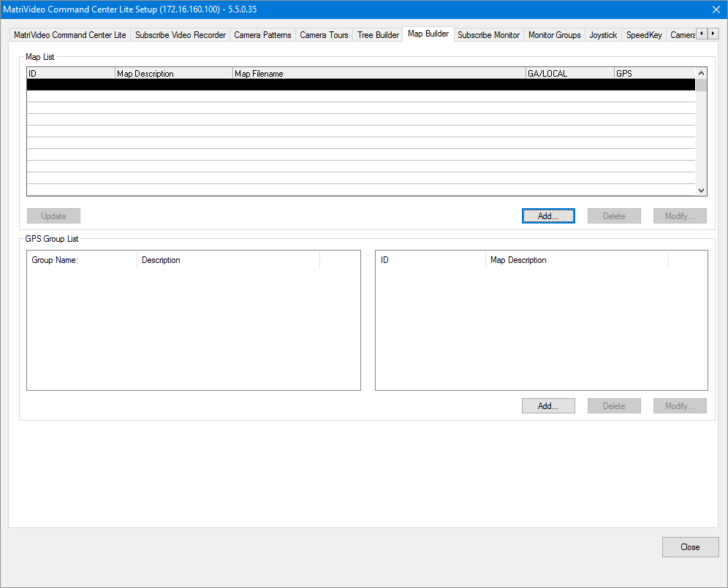
Task: Open the Monitor Groups tab
Action: pos(554,35)
